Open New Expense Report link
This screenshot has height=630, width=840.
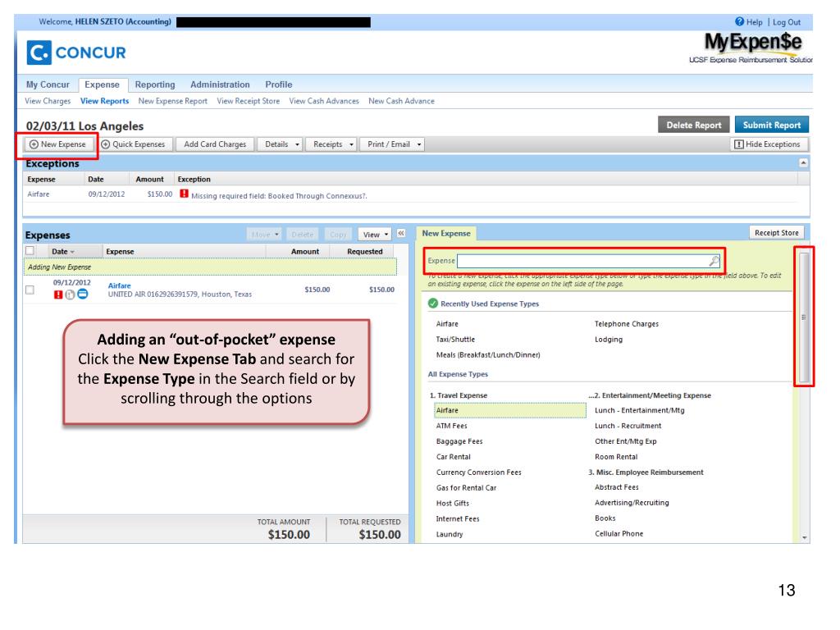172,101
